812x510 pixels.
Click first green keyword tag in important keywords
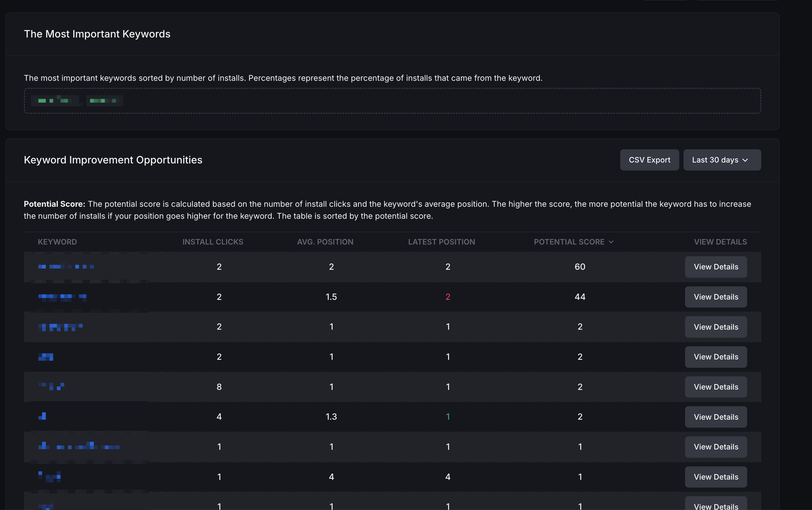click(x=56, y=100)
